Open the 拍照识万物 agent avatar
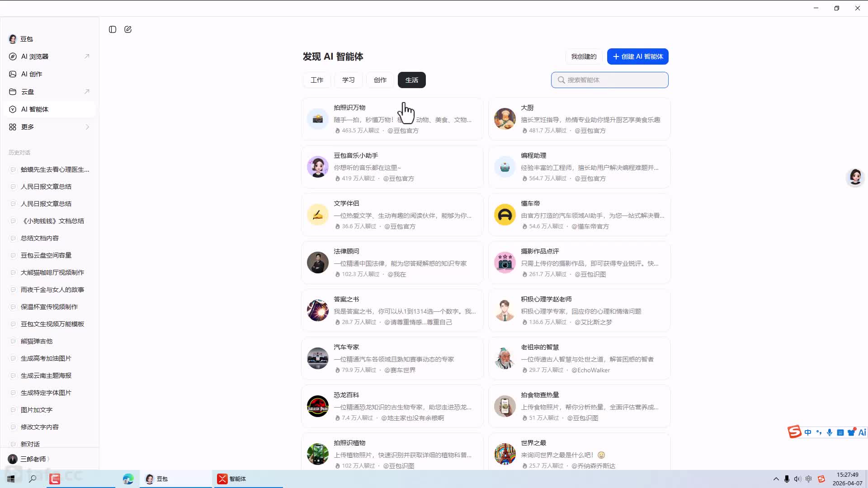 318,119
